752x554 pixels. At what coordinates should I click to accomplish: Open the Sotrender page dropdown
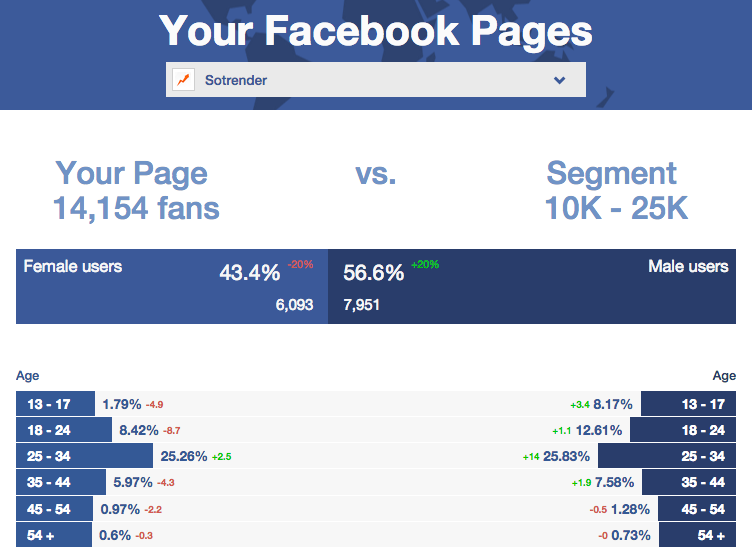[375, 80]
